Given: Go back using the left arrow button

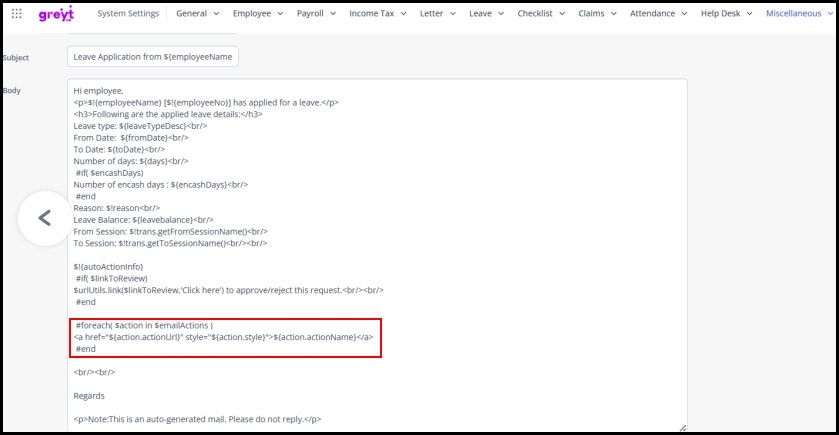Looking at the screenshot, I should [45, 218].
